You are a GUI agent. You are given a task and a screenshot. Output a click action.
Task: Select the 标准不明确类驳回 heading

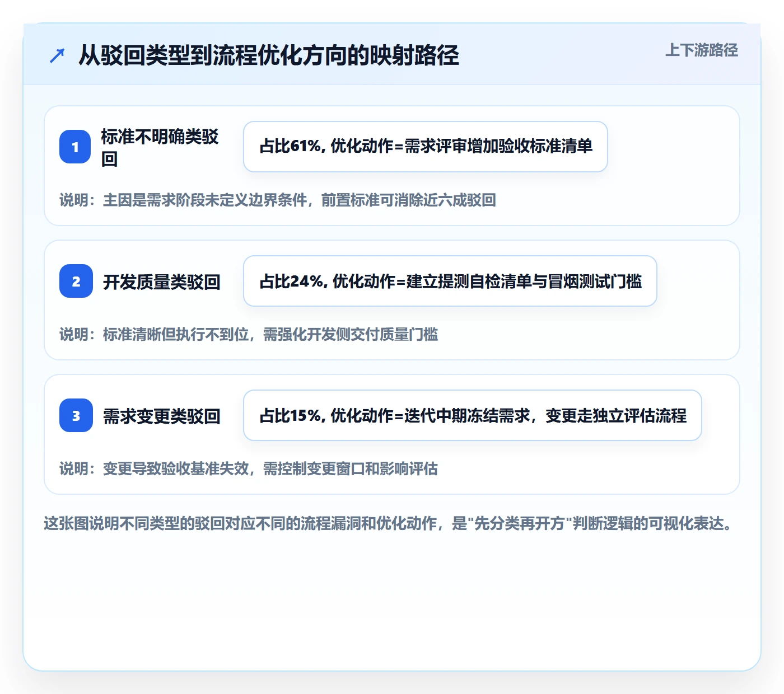click(x=160, y=147)
